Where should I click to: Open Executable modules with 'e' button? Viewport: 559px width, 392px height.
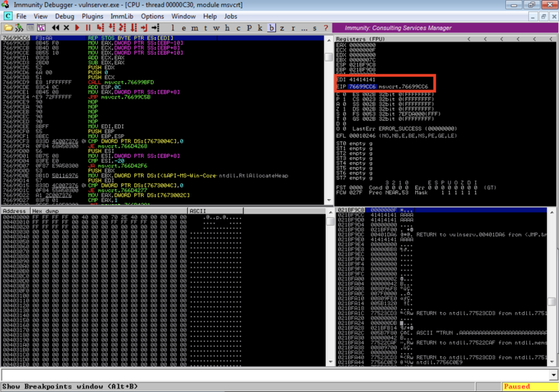pos(184,28)
